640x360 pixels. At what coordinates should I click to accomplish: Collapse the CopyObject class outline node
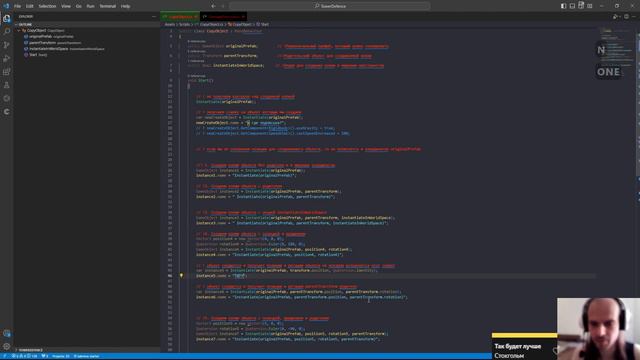coord(18,31)
